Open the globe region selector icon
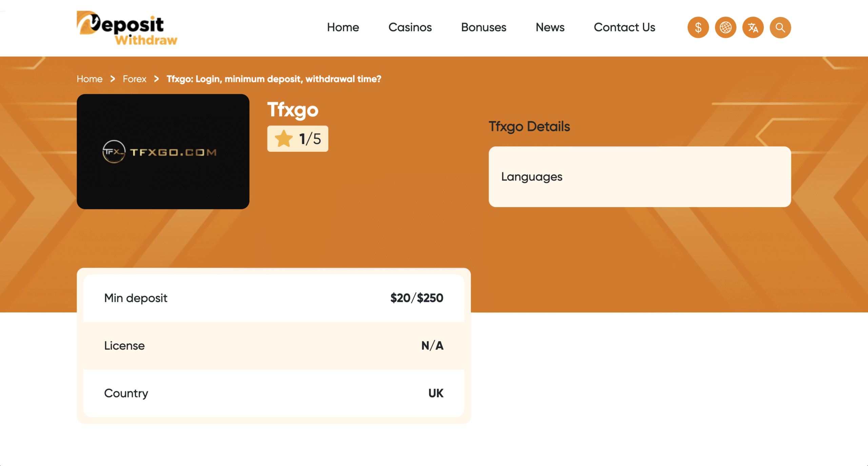The width and height of the screenshot is (868, 466). [726, 27]
